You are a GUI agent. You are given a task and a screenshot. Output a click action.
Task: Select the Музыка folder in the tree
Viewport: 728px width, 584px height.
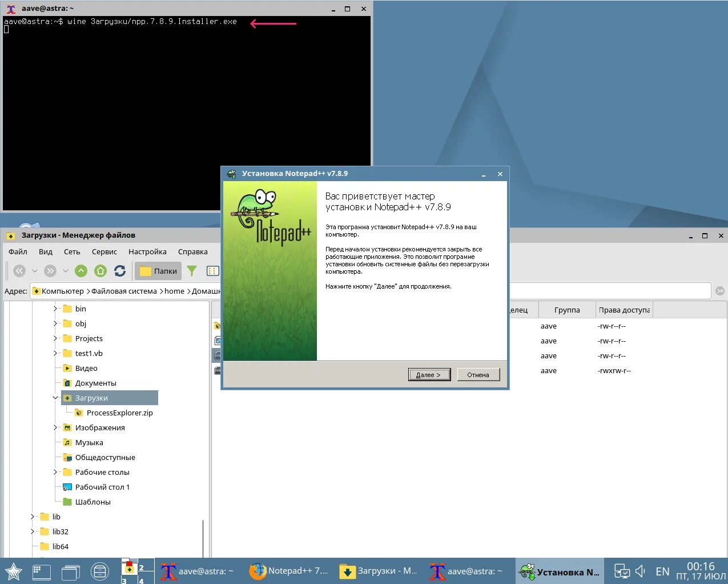click(x=83, y=442)
